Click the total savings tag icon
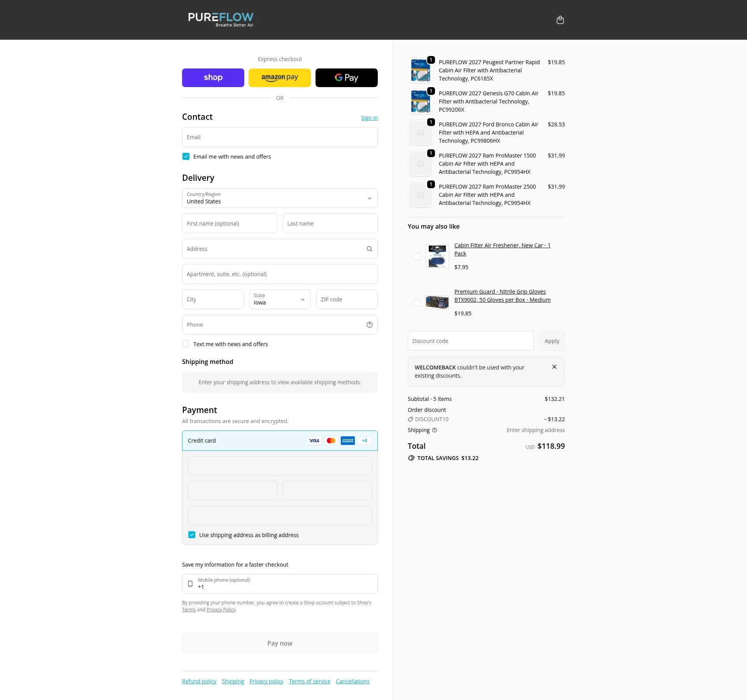 coord(411,458)
